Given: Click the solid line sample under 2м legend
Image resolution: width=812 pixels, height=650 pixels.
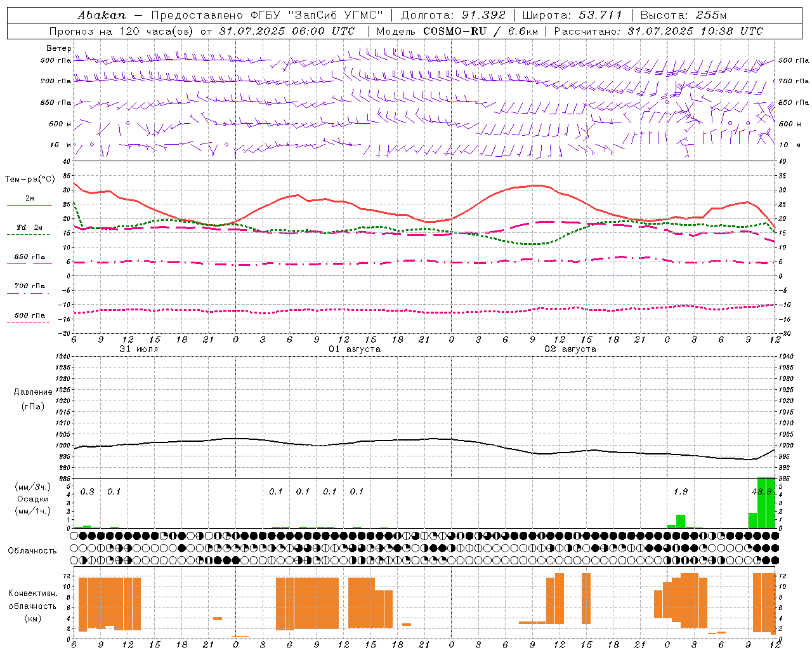Looking at the screenshot, I should (29, 206).
